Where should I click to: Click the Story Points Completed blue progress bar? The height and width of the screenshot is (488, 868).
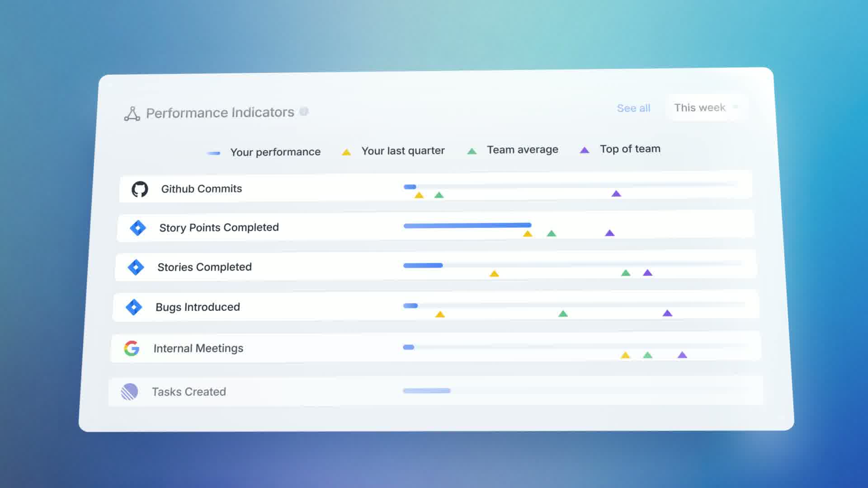tap(467, 225)
